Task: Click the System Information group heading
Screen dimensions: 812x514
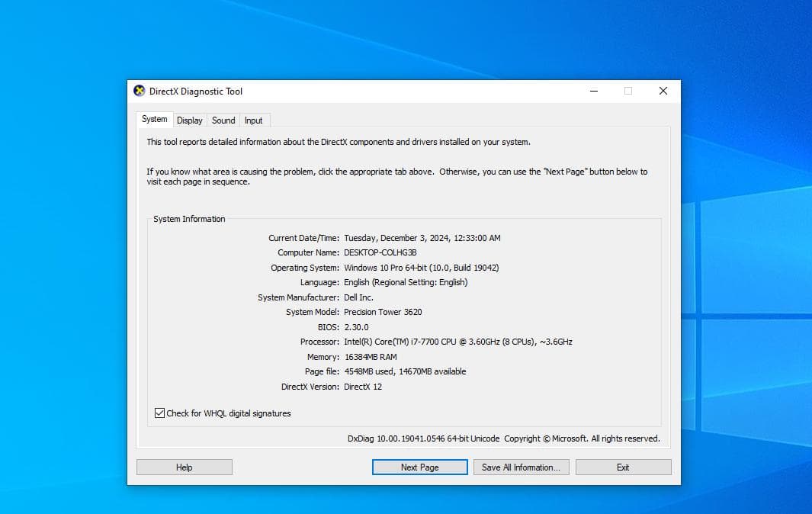Action: coord(188,219)
